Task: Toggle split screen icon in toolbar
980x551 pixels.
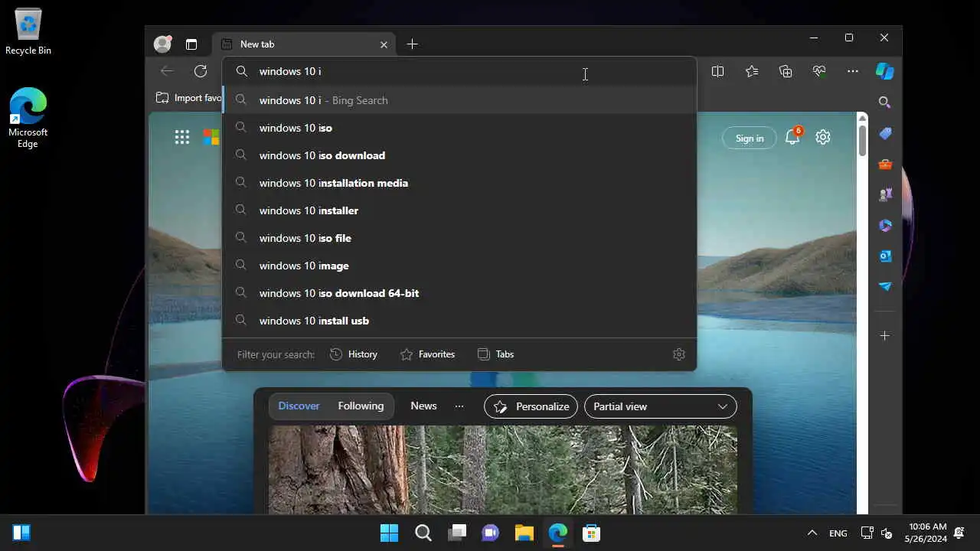Action: (x=717, y=71)
